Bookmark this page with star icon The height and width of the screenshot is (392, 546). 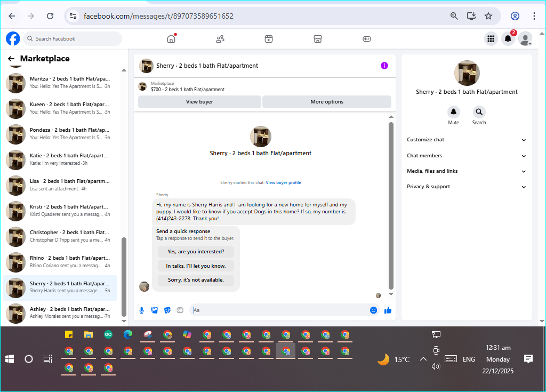coord(488,16)
